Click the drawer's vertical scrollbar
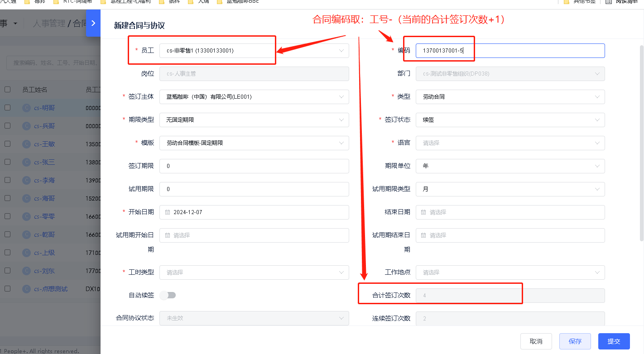Image resolution: width=644 pixels, height=354 pixels. click(641, 136)
